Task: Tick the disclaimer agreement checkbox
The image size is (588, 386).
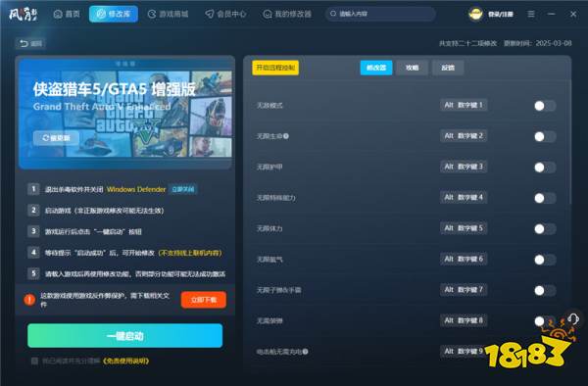Action: tap(34, 361)
